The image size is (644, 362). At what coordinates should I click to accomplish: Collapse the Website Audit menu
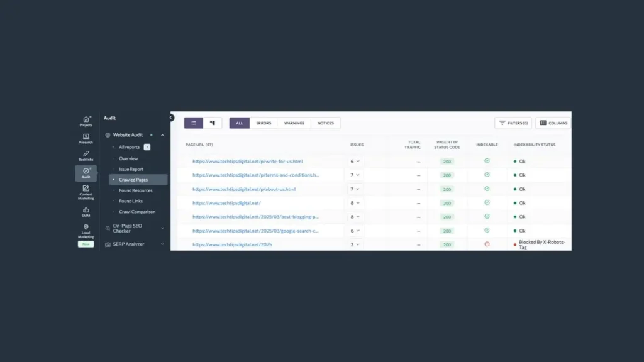tap(162, 135)
